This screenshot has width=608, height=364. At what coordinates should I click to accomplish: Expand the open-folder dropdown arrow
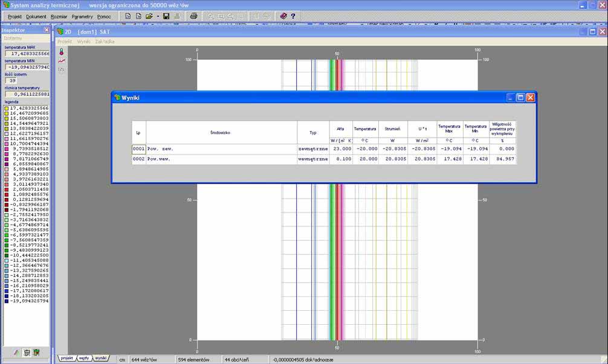pyautogui.click(x=158, y=16)
